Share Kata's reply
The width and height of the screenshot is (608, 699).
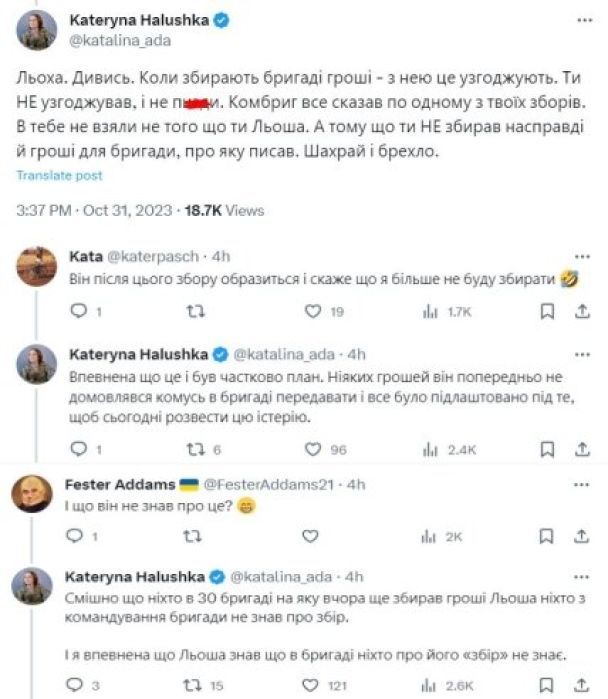pos(583,312)
